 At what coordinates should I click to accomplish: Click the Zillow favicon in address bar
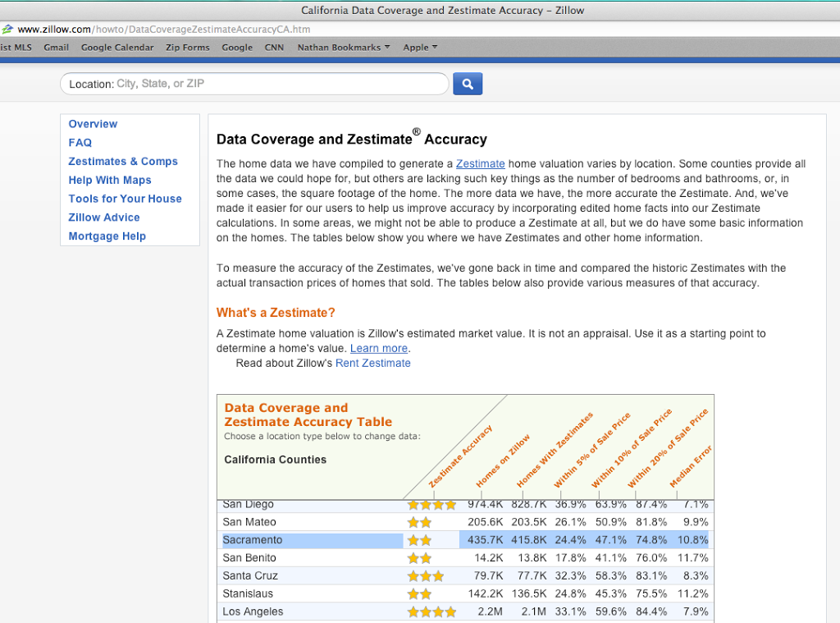coord(7,29)
